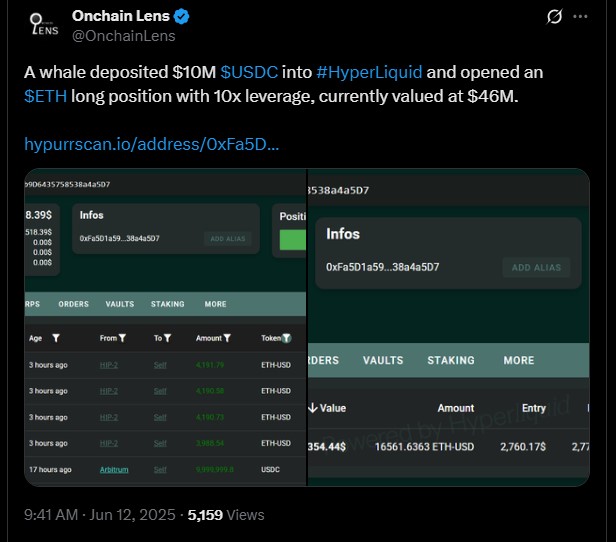This screenshot has width=616, height=542.
Task: Open the $USDC cashtag link
Action: 249,72
